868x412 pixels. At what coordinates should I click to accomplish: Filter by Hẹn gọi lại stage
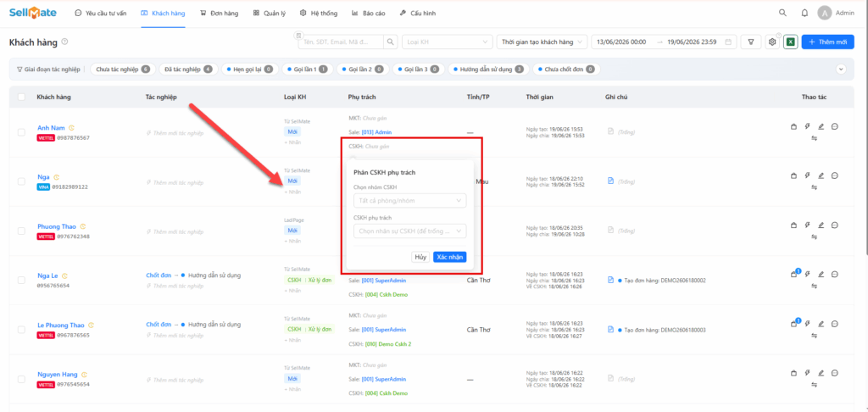coord(248,70)
